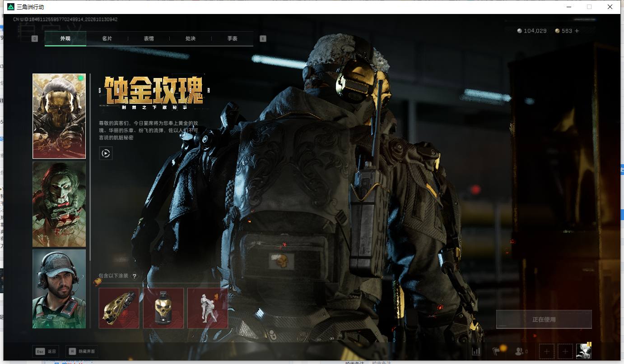Play the 蚀金玫瑰 skin preview video
This screenshot has height=364, width=624.
pos(106,153)
